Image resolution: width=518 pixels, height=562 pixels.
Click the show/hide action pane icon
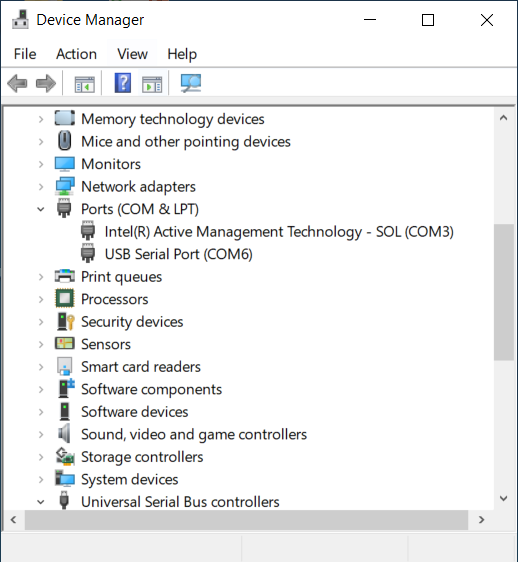(x=152, y=84)
